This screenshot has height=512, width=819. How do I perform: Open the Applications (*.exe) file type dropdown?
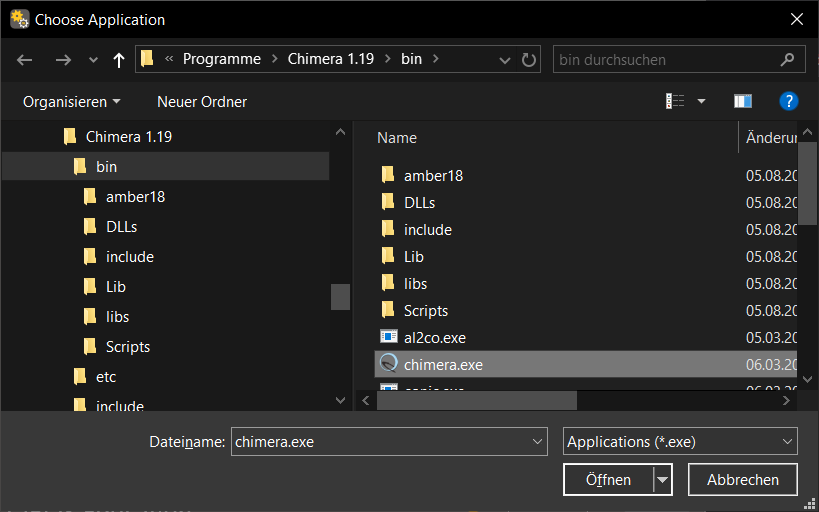point(680,442)
